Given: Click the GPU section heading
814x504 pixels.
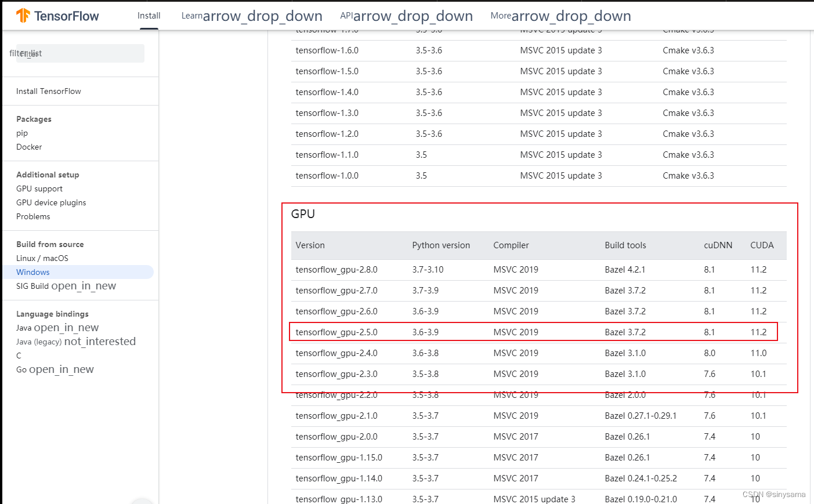Looking at the screenshot, I should tap(303, 214).
